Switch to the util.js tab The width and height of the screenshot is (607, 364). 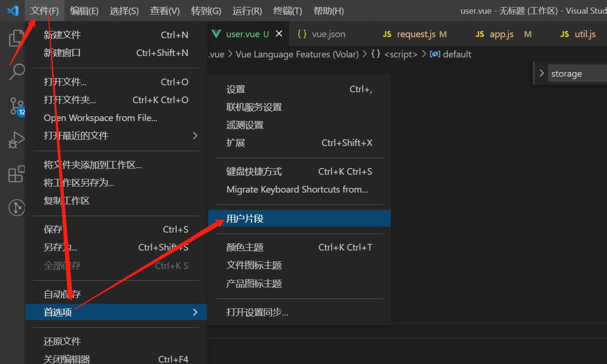click(578, 34)
